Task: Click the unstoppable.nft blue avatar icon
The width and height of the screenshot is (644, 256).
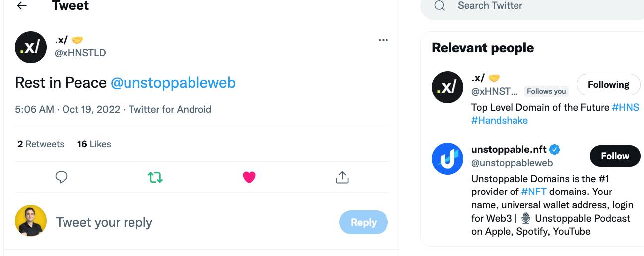Action: click(x=448, y=159)
